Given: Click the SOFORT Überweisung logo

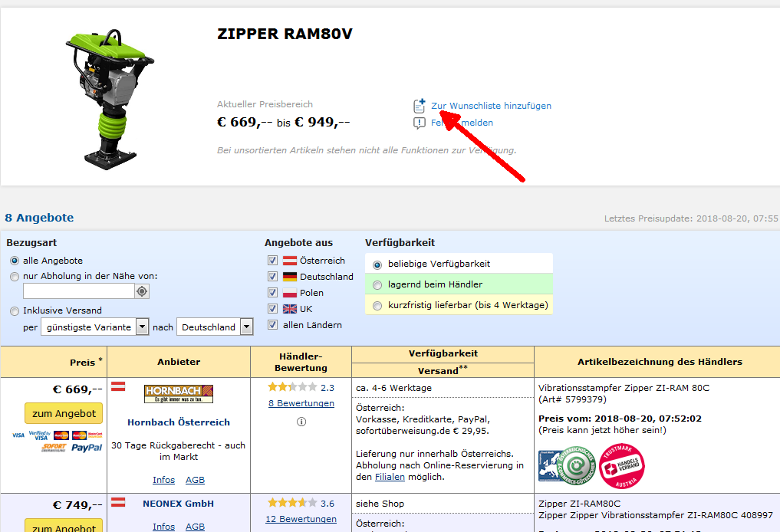Looking at the screenshot, I should (54, 448).
